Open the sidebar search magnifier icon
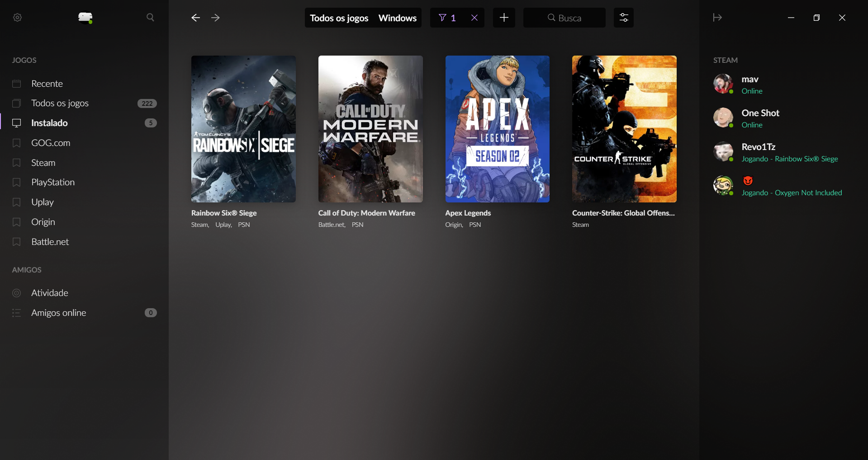 [151, 18]
